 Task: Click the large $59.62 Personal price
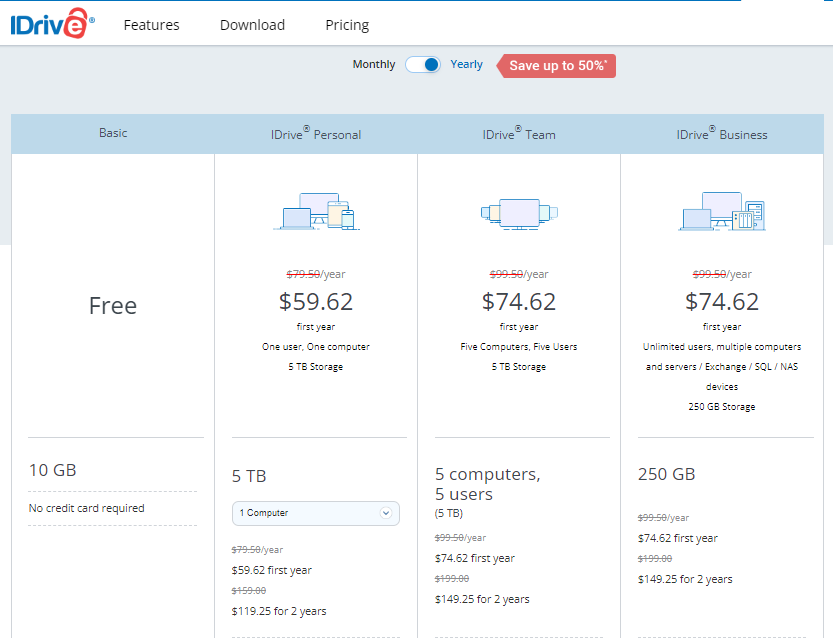click(316, 302)
